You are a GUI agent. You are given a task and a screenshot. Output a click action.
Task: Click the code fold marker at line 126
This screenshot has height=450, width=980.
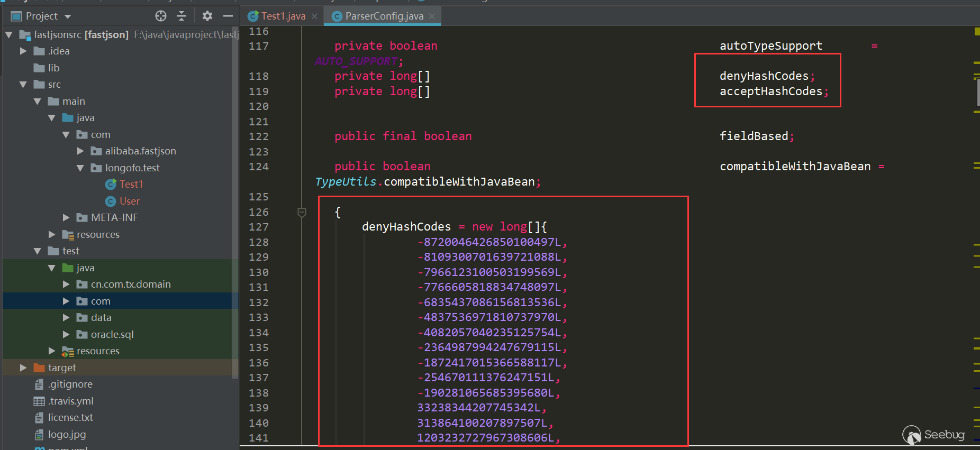click(x=302, y=212)
